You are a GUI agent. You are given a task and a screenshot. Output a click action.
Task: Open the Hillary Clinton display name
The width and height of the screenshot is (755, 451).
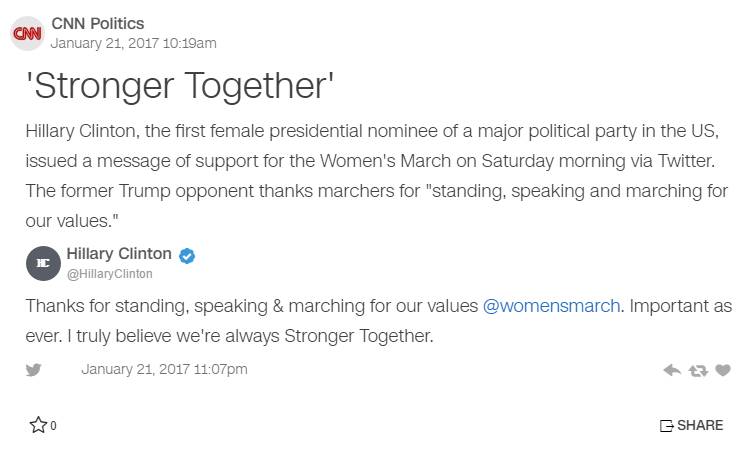point(119,254)
